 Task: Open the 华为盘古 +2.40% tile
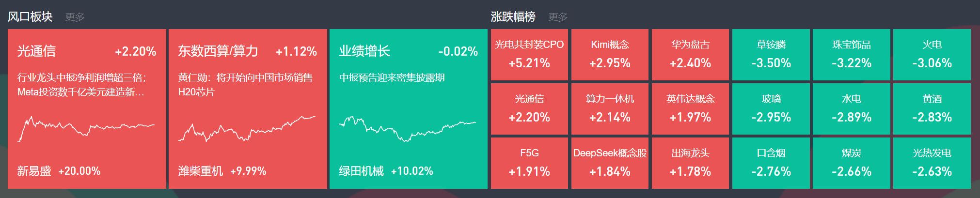point(690,55)
